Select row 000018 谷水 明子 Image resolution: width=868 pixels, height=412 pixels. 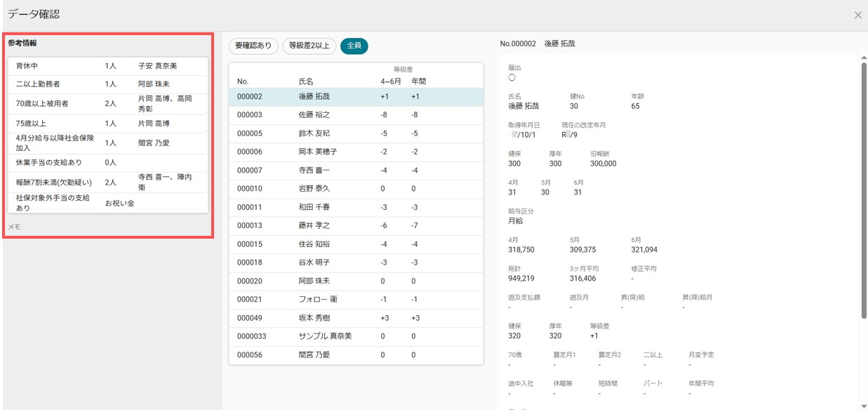point(356,263)
